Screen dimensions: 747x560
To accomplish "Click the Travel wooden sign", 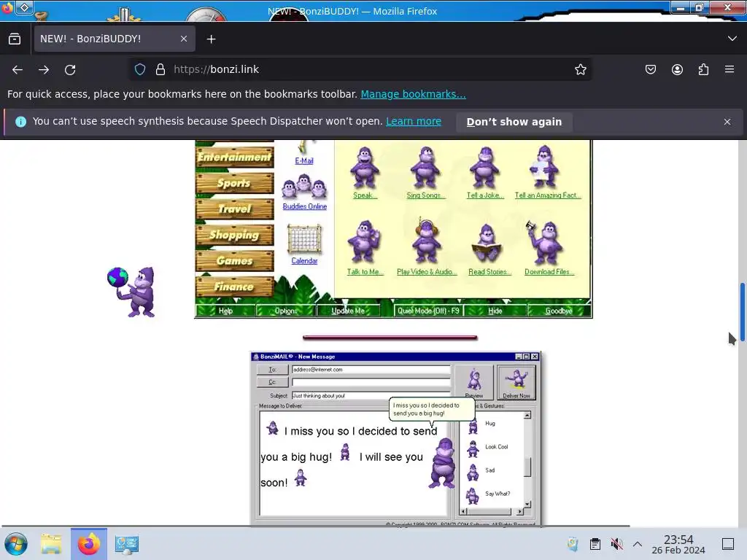I will (234, 209).
